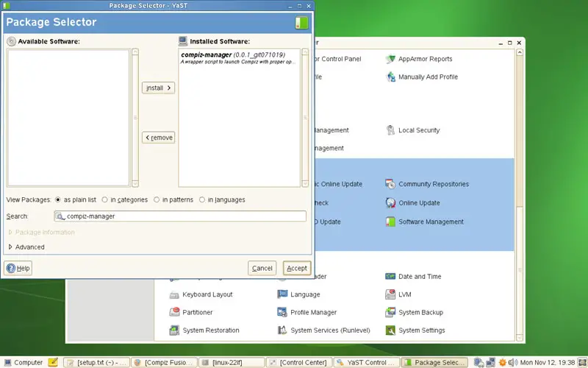The image size is (588, 368).
Task: Open System Settings in YaST
Action: [x=415, y=330]
